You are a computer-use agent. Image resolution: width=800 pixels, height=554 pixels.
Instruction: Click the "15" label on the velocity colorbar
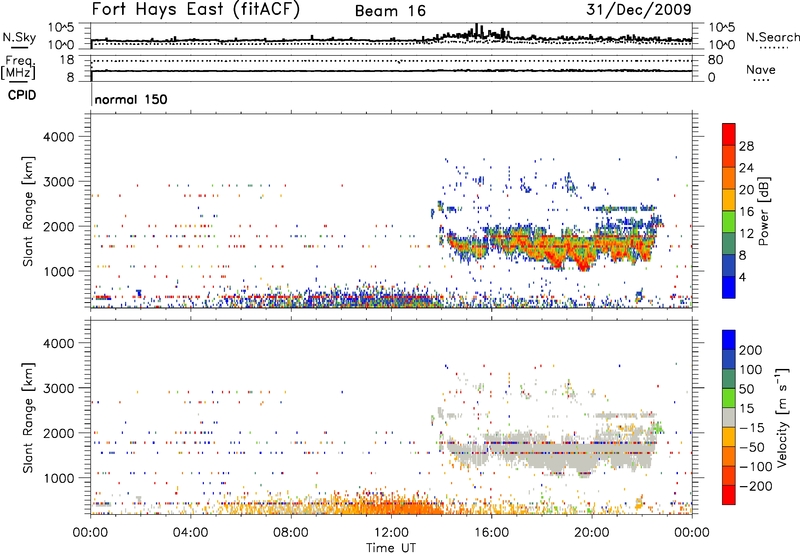(x=746, y=408)
